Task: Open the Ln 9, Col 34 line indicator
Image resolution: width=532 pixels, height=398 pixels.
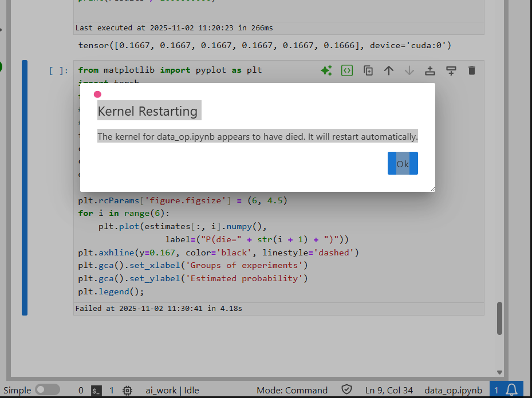Action: pos(389,390)
